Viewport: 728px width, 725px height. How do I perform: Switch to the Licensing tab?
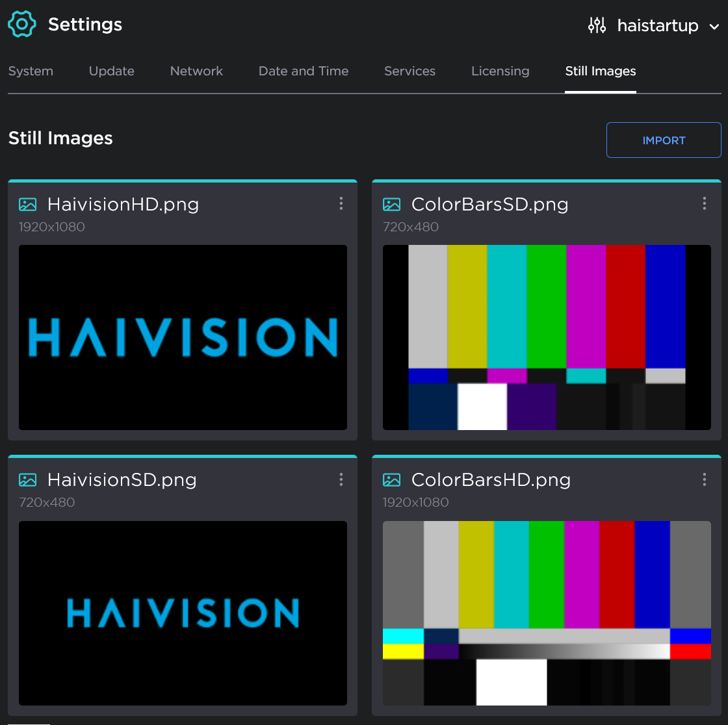[500, 71]
